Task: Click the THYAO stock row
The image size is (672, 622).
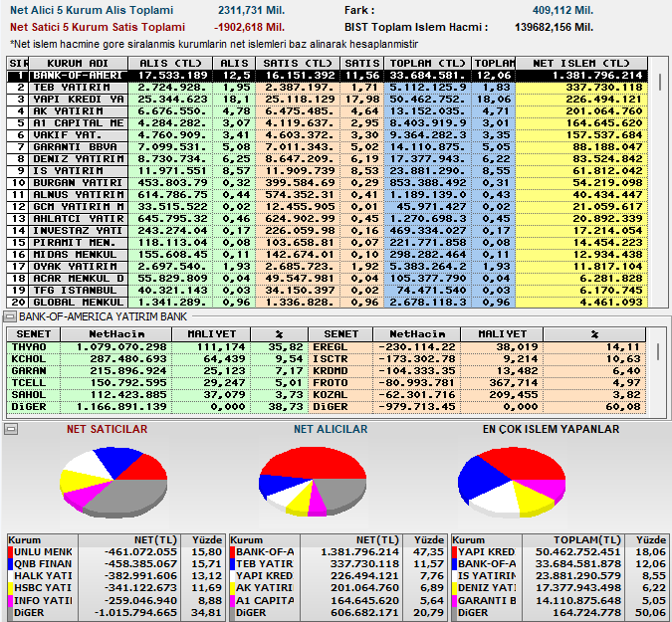Action: pos(157,347)
